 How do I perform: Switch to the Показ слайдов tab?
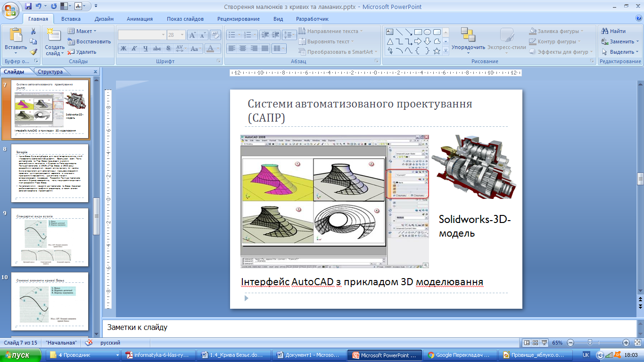click(x=185, y=19)
